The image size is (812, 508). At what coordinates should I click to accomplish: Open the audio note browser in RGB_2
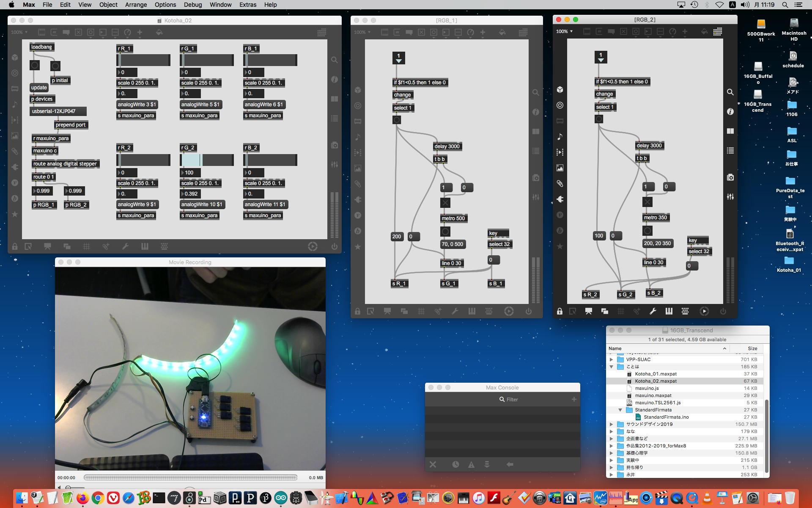click(560, 137)
